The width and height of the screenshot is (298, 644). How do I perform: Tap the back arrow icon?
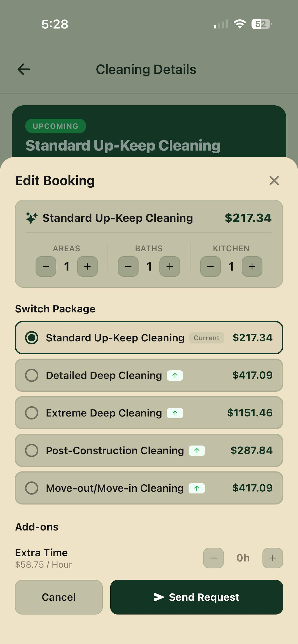point(24,69)
